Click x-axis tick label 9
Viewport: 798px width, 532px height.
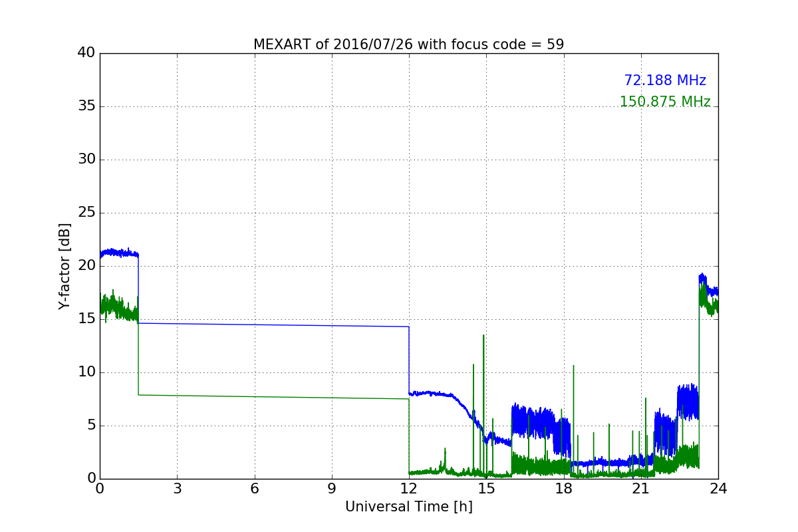pyautogui.click(x=331, y=489)
